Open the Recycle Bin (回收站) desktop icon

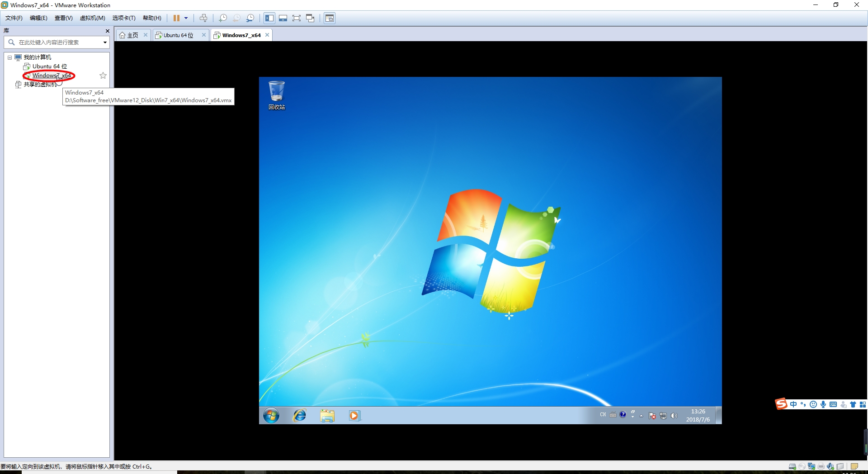click(277, 95)
